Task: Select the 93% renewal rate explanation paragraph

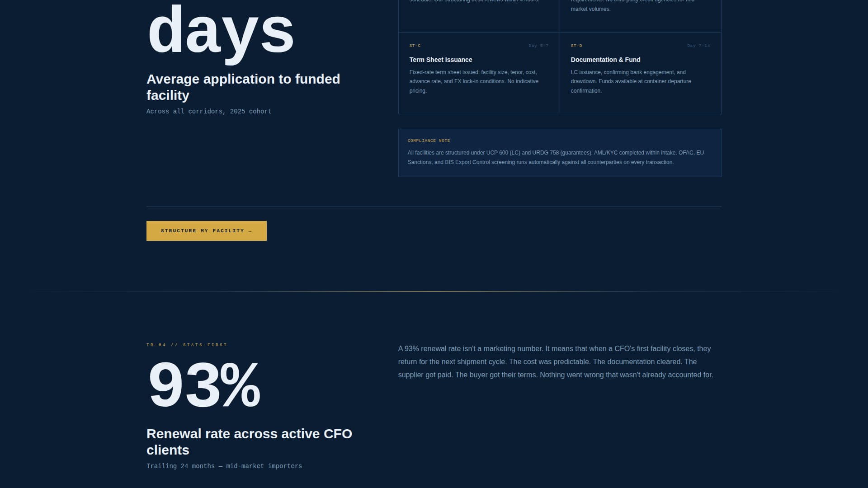Action: point(556,361)
